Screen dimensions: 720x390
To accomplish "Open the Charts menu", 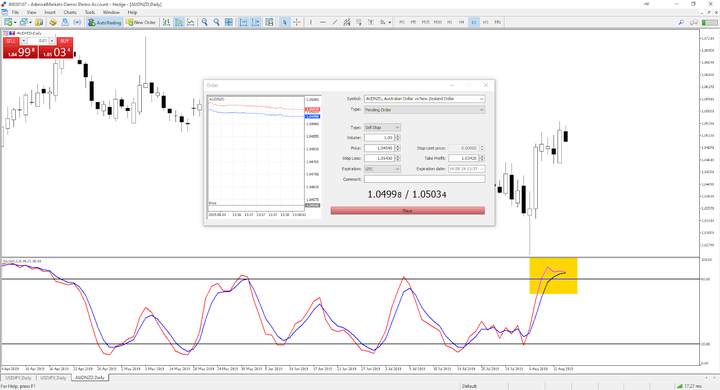I will coord(70,12).
